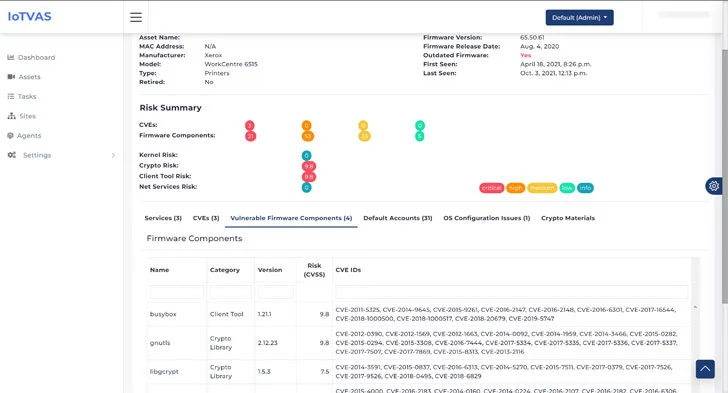Open OS Configuration Issues (1) tab
The height and width of the screenshot is (393, 728).
(x=487, y=218)
